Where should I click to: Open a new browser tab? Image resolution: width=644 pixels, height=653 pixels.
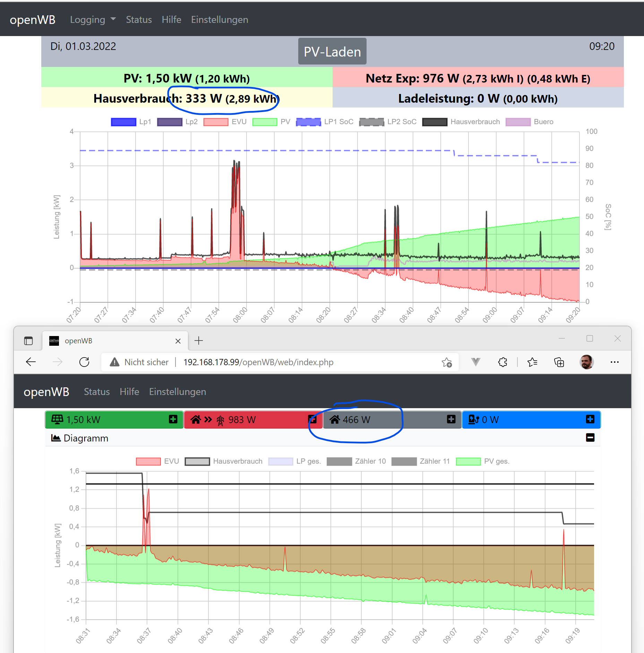point(199,341)
